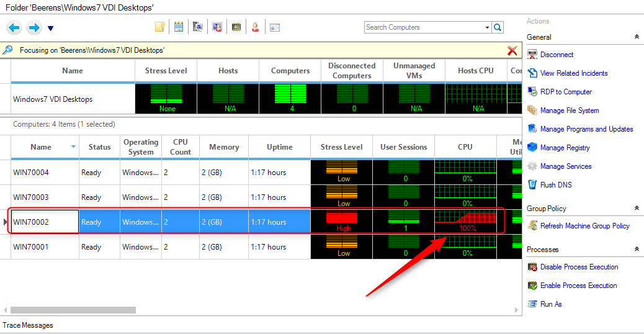
Task: Collapse the Processes actions section
Action: [636, 249]
